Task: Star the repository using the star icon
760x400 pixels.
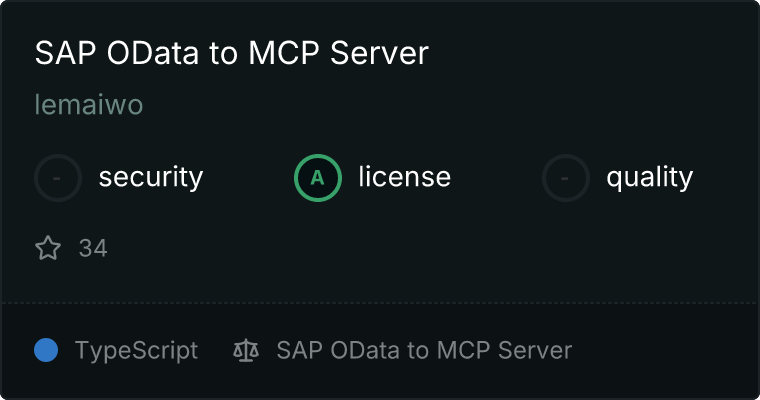Action: pyautogui.click(x=48, y=248)
